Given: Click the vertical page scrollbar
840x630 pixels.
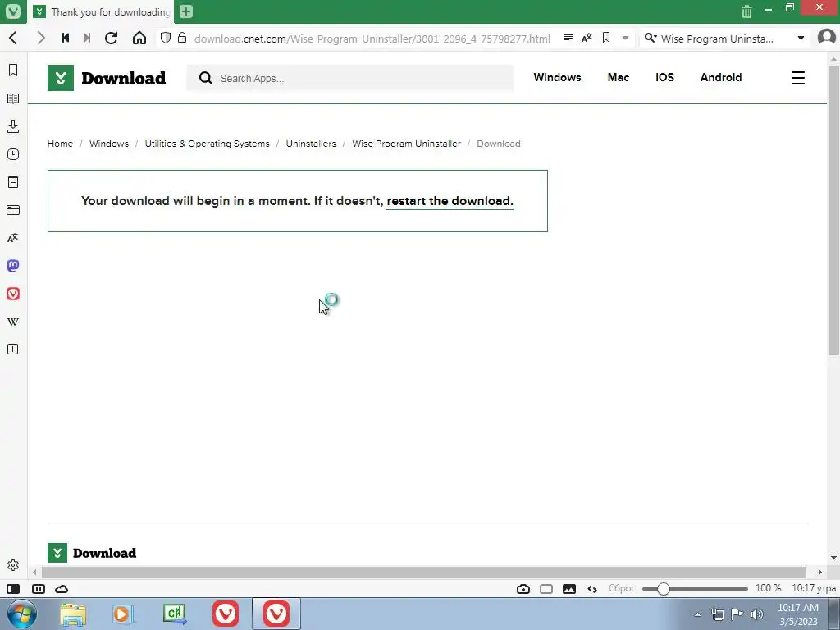Looking at the screenshot, I should (833, 209).
